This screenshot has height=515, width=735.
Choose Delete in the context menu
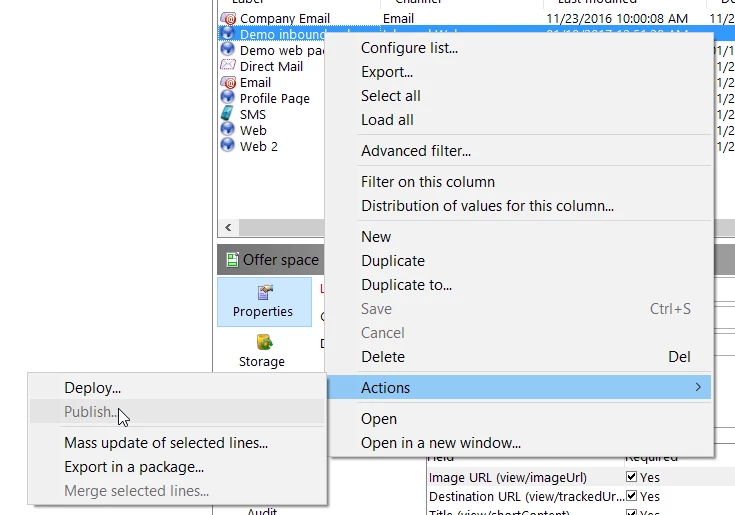[383, 357]
